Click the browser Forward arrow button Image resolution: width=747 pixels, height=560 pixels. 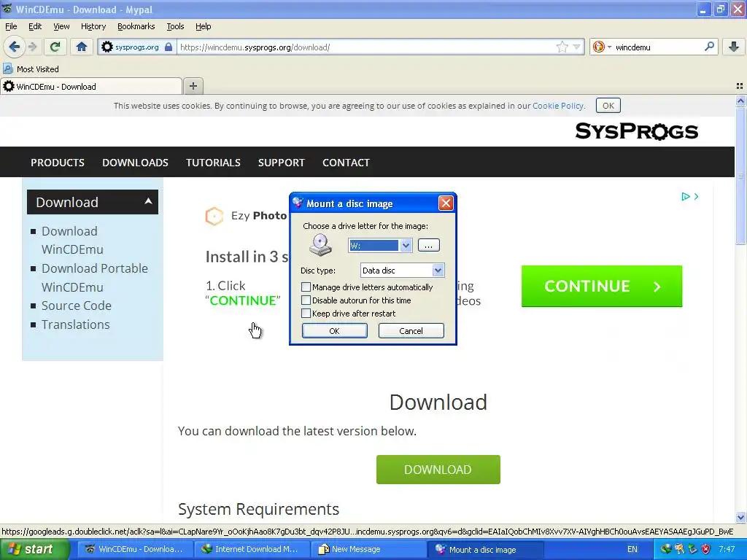[x=33, y=47]
